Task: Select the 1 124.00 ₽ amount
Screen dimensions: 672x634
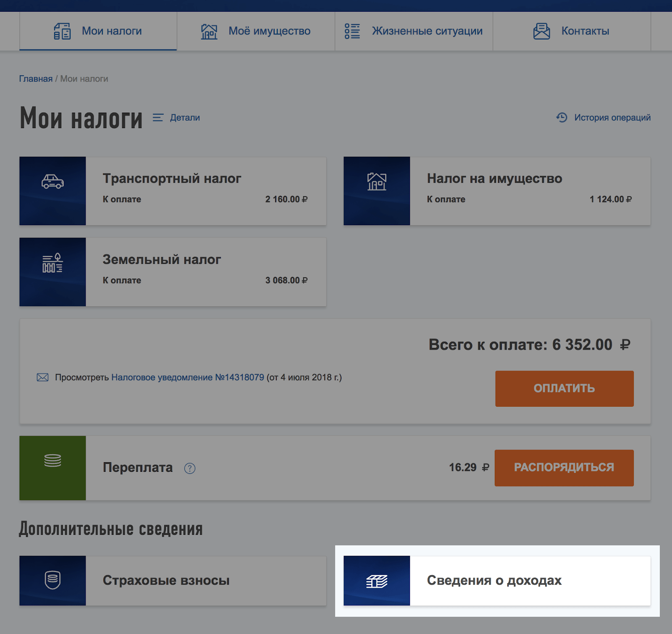Action: click(611, 199)
